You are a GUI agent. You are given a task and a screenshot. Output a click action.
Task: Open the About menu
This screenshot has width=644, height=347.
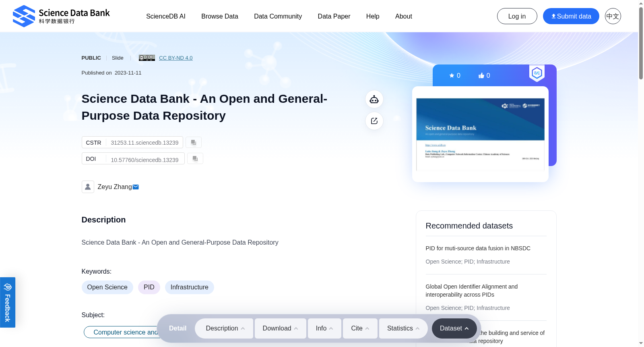point(404,17)
